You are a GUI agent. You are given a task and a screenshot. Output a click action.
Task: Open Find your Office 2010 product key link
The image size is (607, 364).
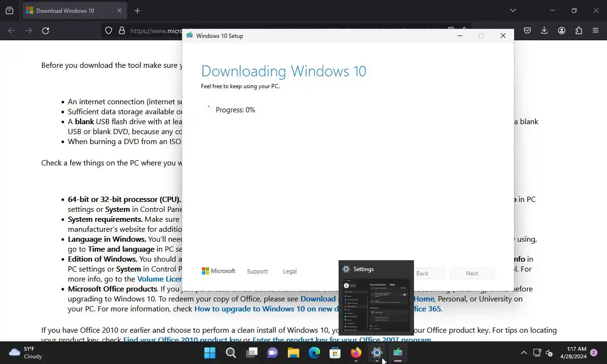pos(182,339)
